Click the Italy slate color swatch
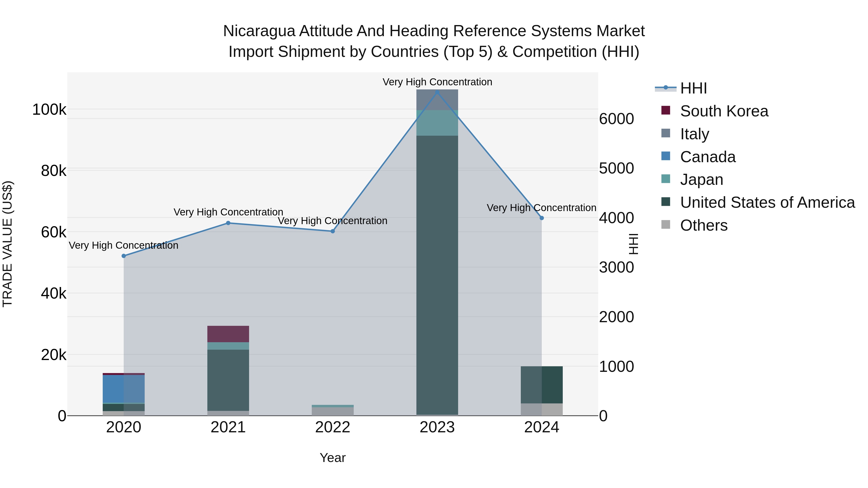This screenshot has height=488, width=868. pyautogui.click(x=666, y=133)
